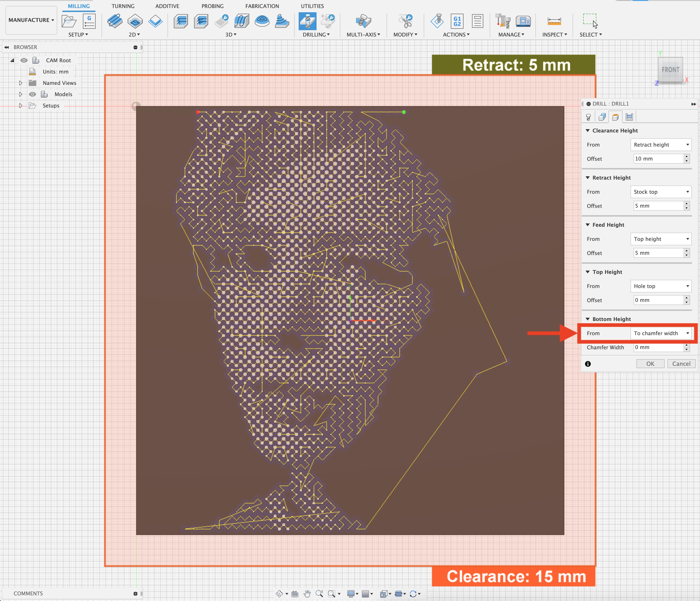The height and width of the screenshot is (601, 700).
Task: Switch to the Turning tab
Action: click(123, 6)
